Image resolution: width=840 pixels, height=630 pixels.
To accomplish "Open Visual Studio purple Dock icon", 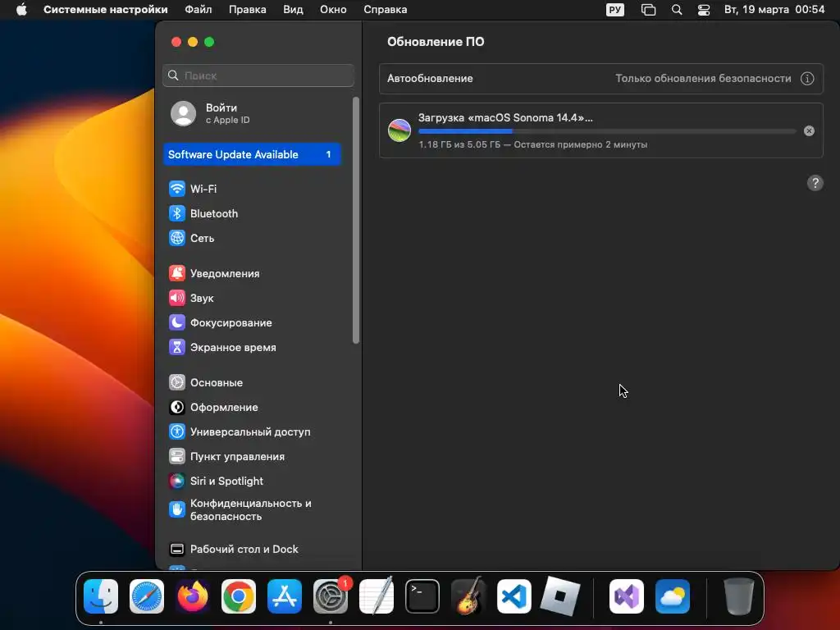I will click(626, 596).
